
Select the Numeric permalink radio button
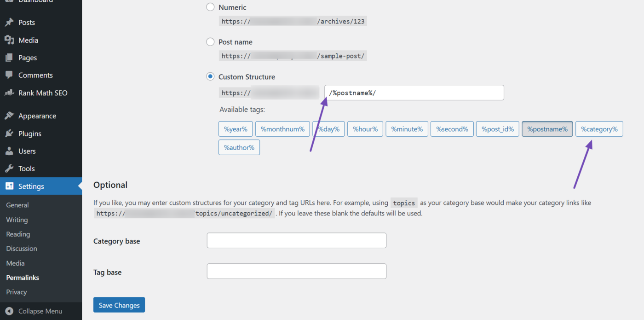(x=210, y=7)
